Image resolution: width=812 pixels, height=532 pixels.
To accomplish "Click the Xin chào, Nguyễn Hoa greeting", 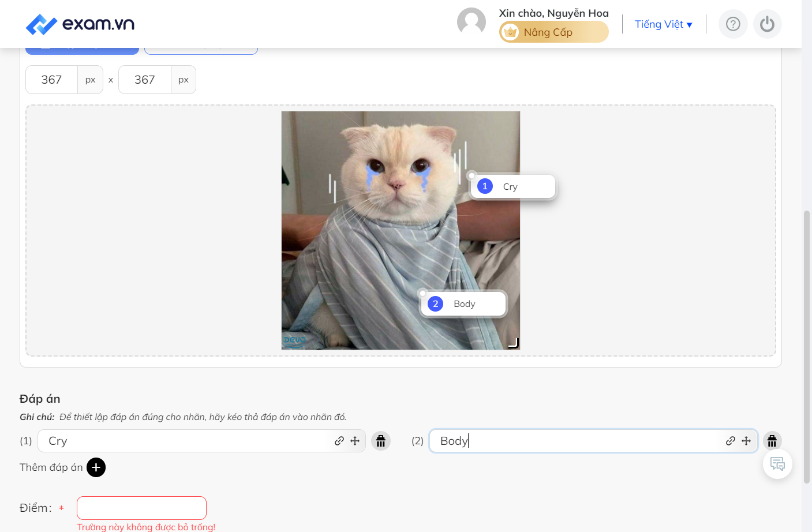I will [554, 13].
